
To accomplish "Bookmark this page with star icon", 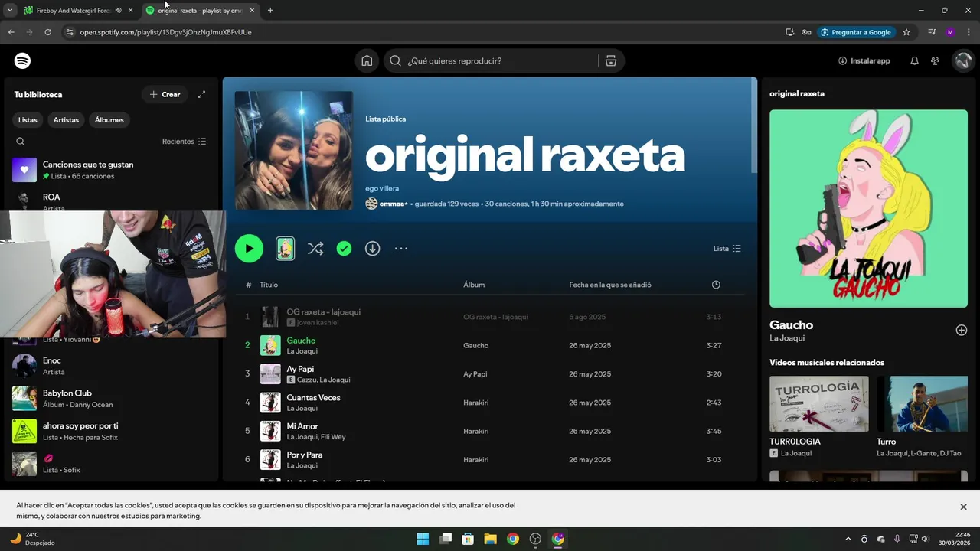I will click(x=906, y=32).
